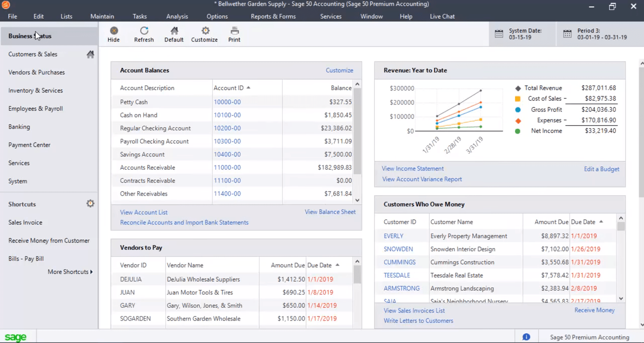Click the System Date calendar icon
This screenshot has height=343, width=644.
[499, 33]
